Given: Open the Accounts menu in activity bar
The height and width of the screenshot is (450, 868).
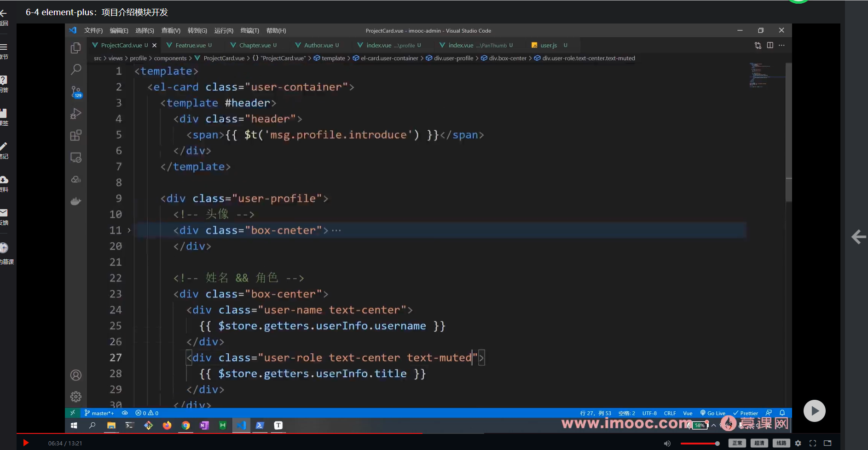Looking at the screenshot, I should tap(76, 375).
